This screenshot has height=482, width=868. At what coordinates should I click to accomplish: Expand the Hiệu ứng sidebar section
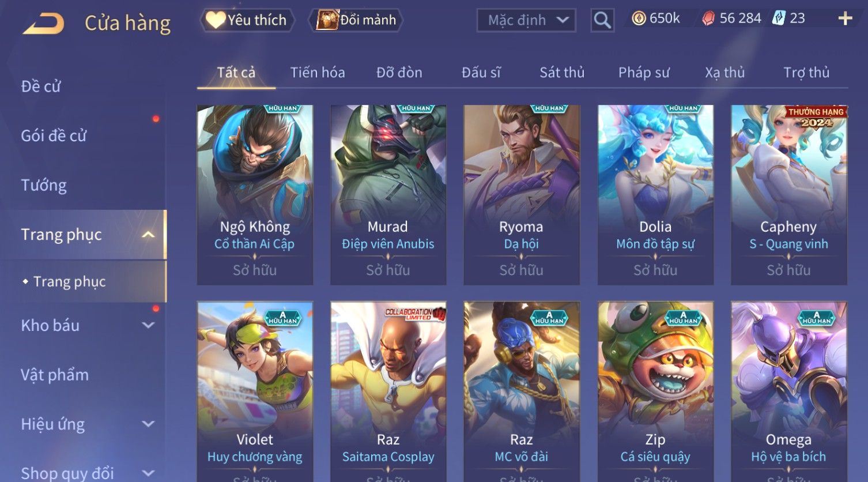tap(148, 424)
